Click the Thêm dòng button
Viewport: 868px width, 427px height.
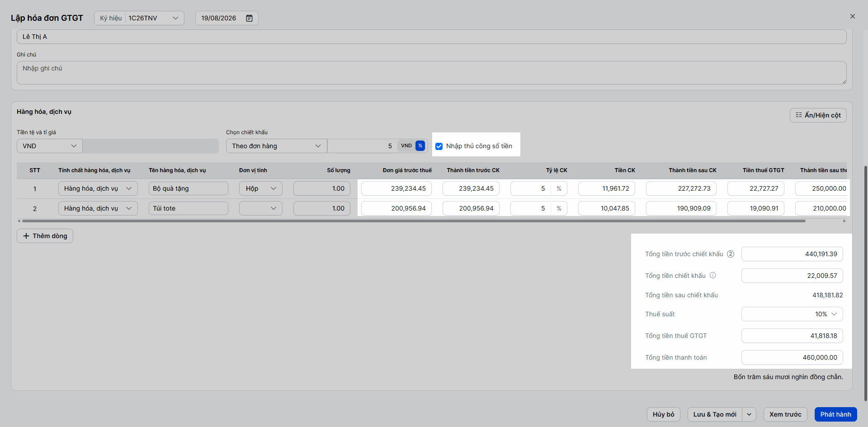coord(45,236)
